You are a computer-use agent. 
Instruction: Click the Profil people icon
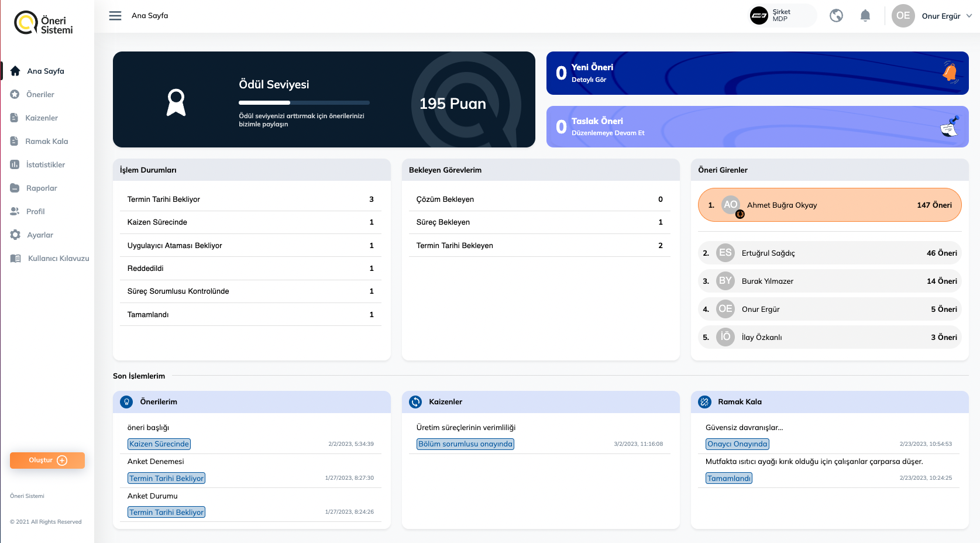click(15, 211)
